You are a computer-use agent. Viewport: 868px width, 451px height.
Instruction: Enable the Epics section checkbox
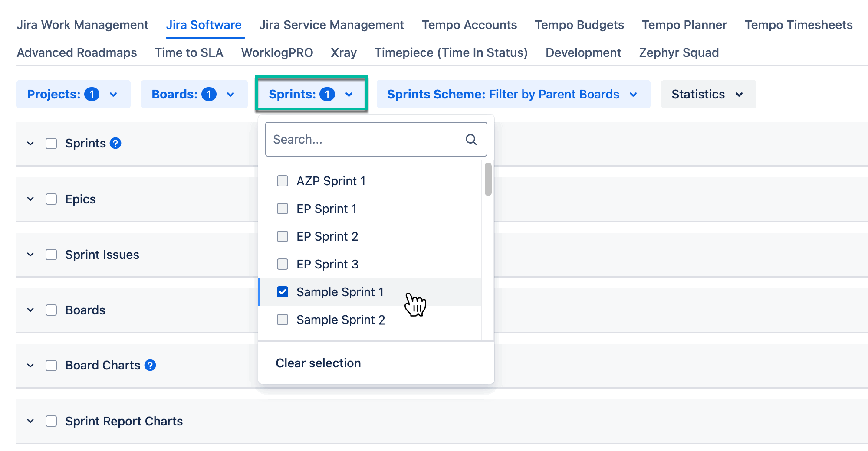(x=51, y=199)
